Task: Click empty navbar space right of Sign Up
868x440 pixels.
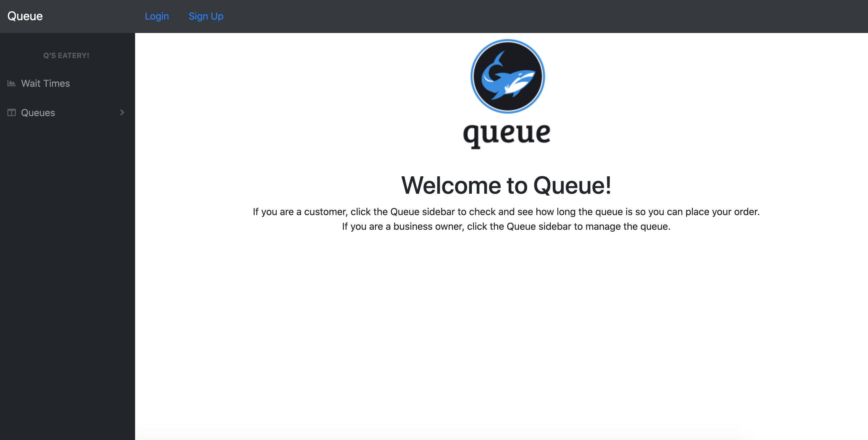Action: click(539, 16)
